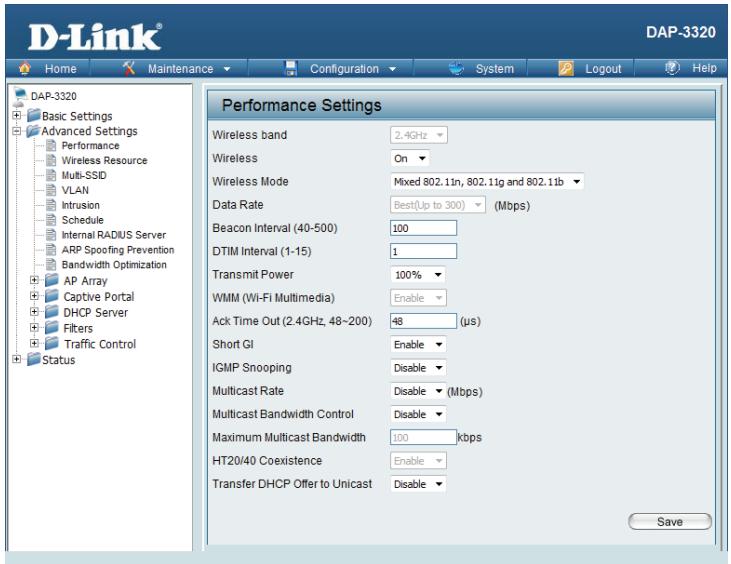Open the Wireless On/Off dropdown
This screenshot has width=731, height=564.
[x=410, y=158]
